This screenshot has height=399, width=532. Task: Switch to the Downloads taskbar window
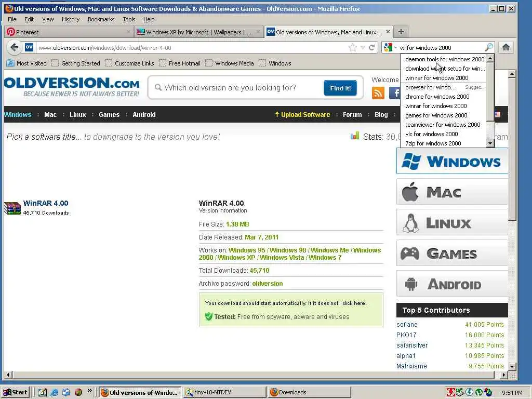[309, 392]
